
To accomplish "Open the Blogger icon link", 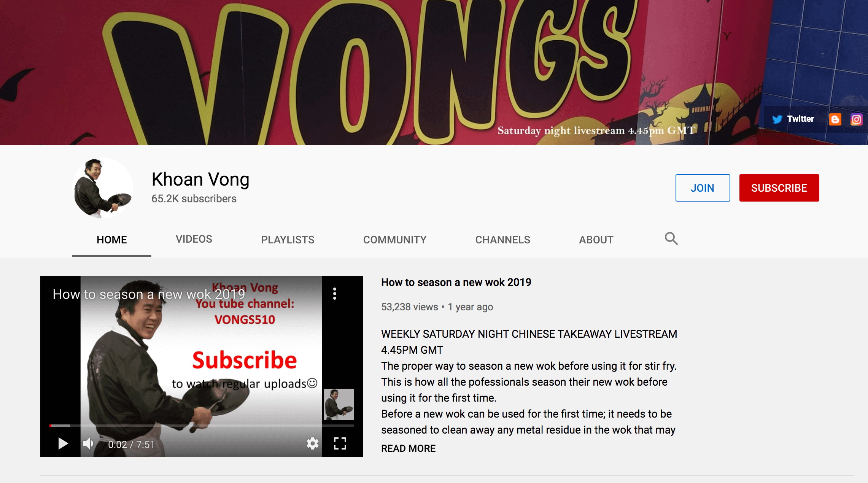I will click(835, 119).
